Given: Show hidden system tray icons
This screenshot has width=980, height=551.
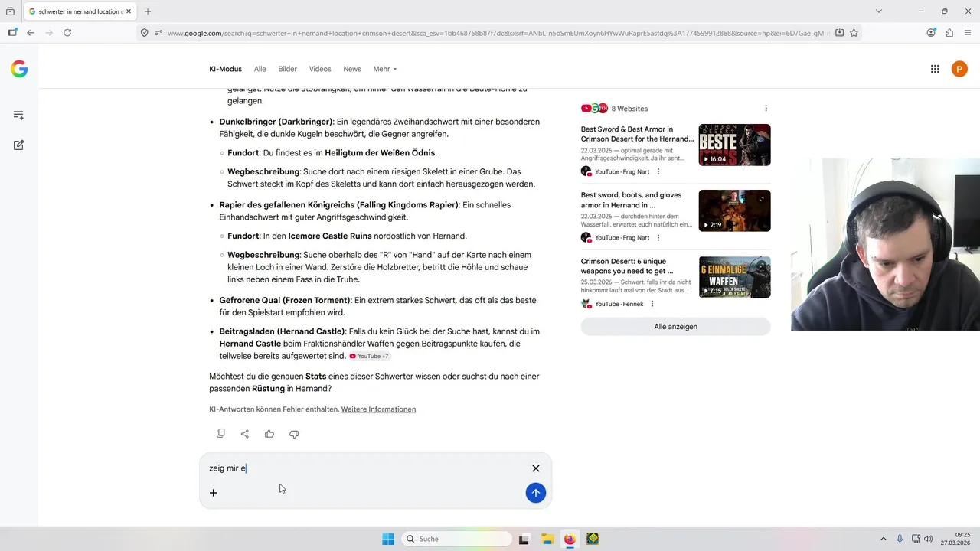Looking at the screenshot, I should pos(884,539).
